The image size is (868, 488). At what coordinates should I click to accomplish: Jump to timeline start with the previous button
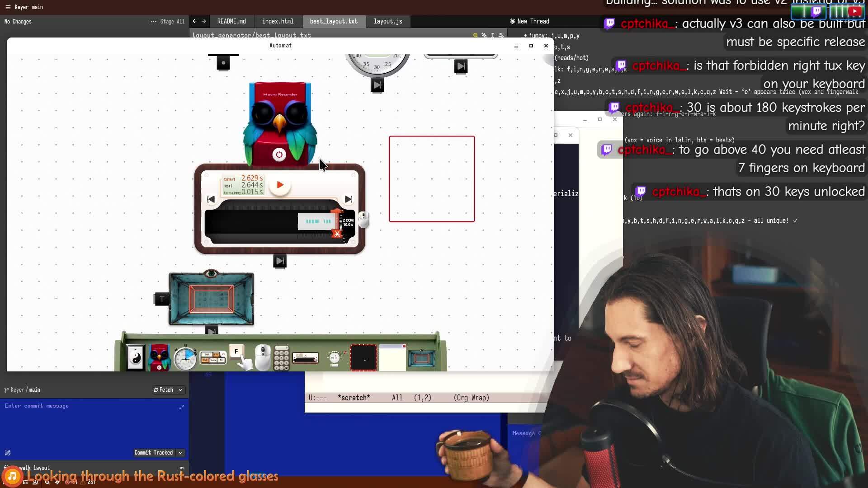click(x=211, y=199)
